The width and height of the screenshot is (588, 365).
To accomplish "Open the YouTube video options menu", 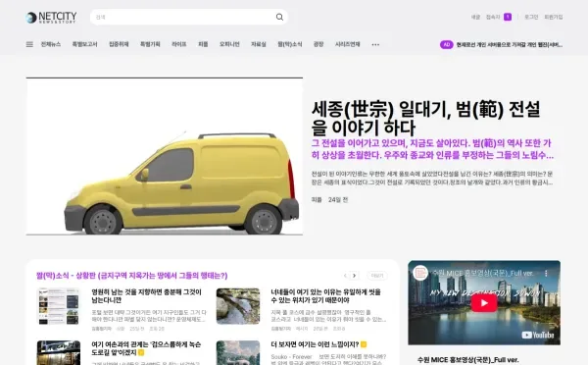I will (546, 273).
